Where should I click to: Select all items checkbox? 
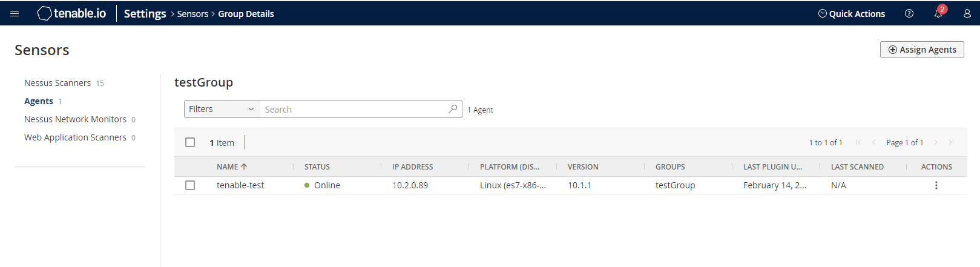coord(190,142)
